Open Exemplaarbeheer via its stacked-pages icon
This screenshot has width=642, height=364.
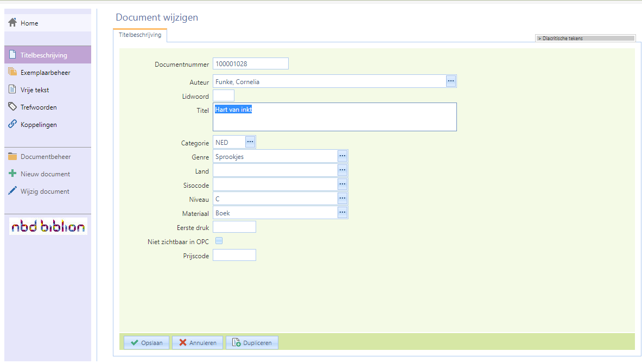pyautogui.click(x=12, y=72)
